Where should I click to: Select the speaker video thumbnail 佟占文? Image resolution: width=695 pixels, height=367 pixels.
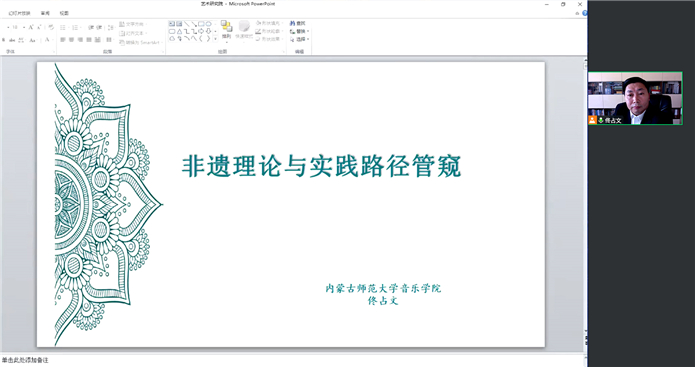[x=635, y=98]
